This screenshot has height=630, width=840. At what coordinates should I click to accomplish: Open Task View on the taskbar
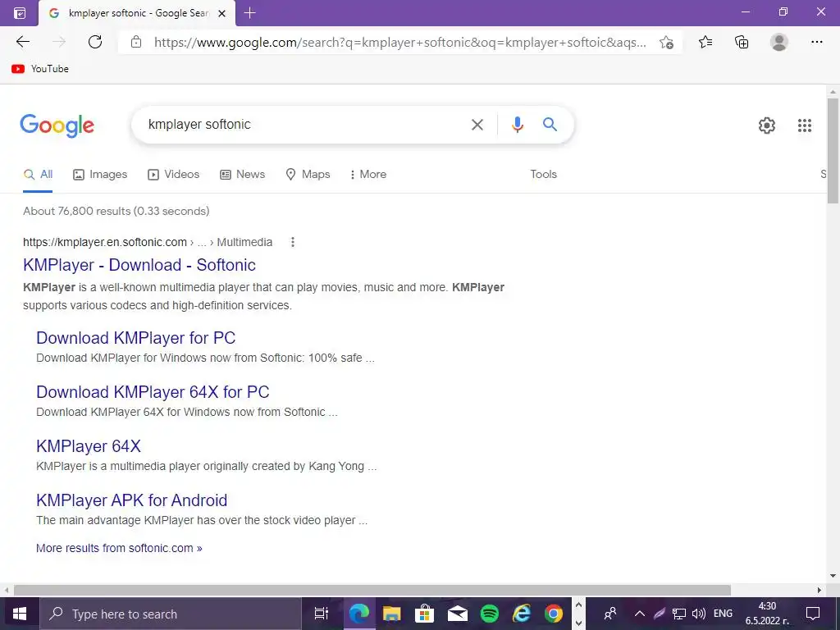pos(322,614)
